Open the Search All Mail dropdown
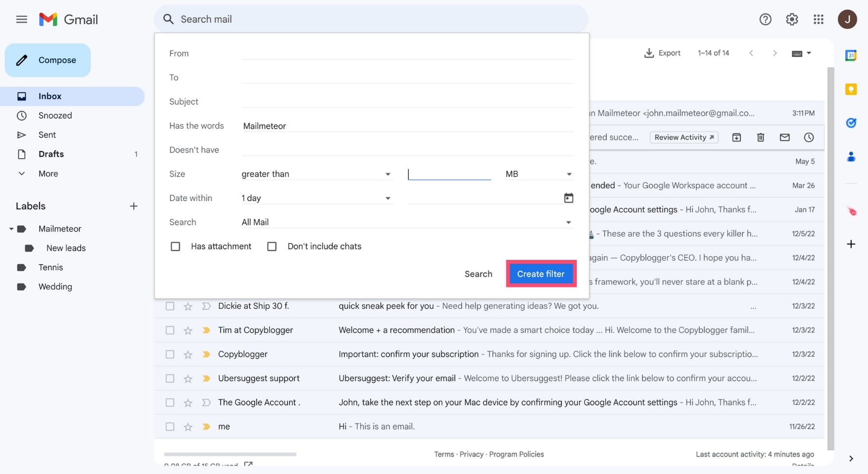This screenshot has height=474, width=868. coord(407,222)
